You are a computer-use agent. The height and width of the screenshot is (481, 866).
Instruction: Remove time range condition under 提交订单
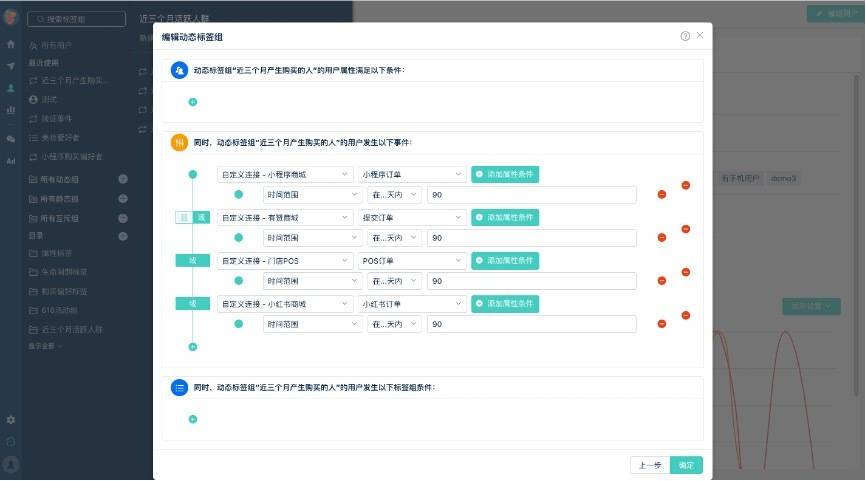[662, 237]
